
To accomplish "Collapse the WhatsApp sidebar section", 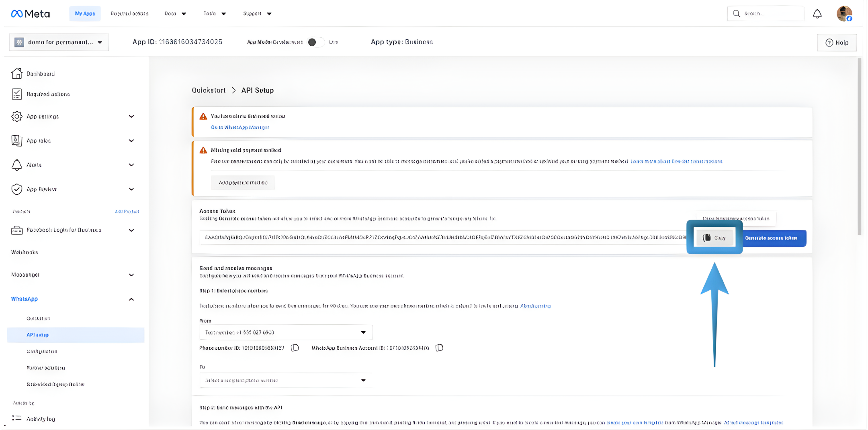I will click(x=131, y=299).
